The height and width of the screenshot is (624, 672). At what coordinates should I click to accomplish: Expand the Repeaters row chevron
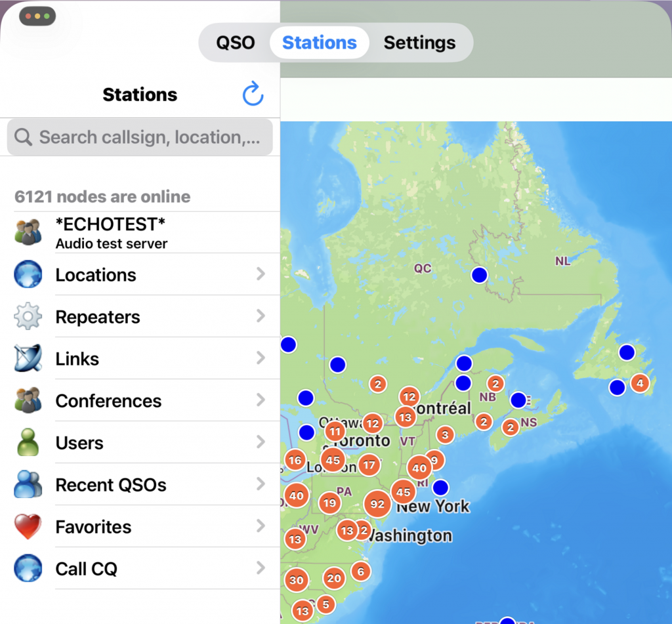tap(261, 316)
